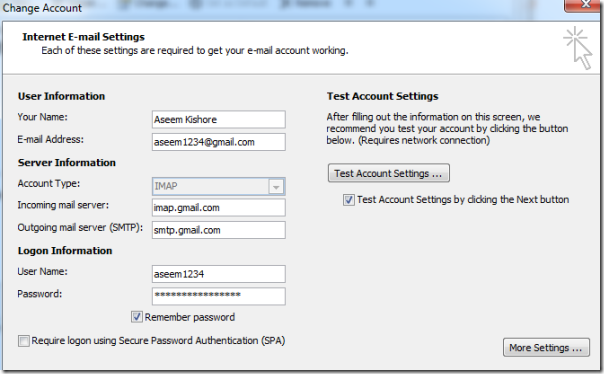Open More Settings
The width and height of the screenshot is (604, 374).
click(x=546, y=348)
